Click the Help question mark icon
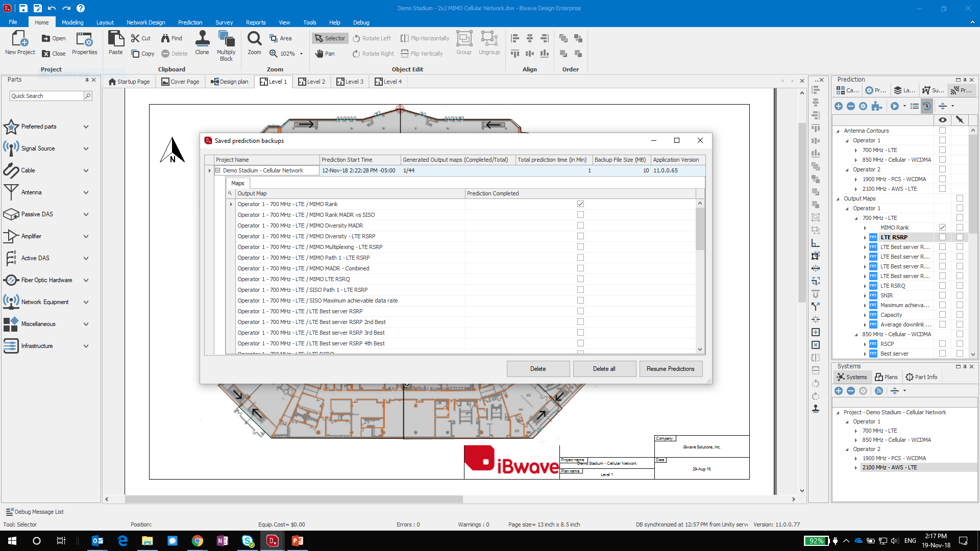980x551 pixels. (81, 8)
